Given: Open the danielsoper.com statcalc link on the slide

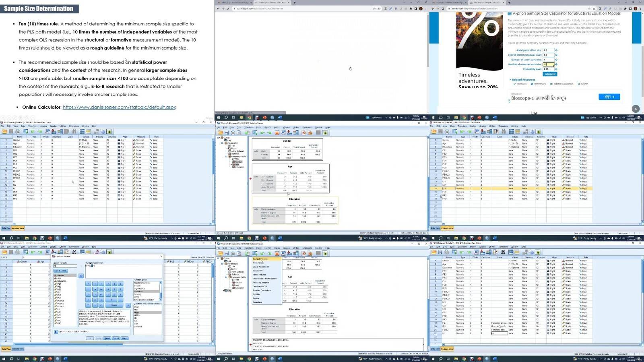Looking at the screenshot, I should [119, 107].
